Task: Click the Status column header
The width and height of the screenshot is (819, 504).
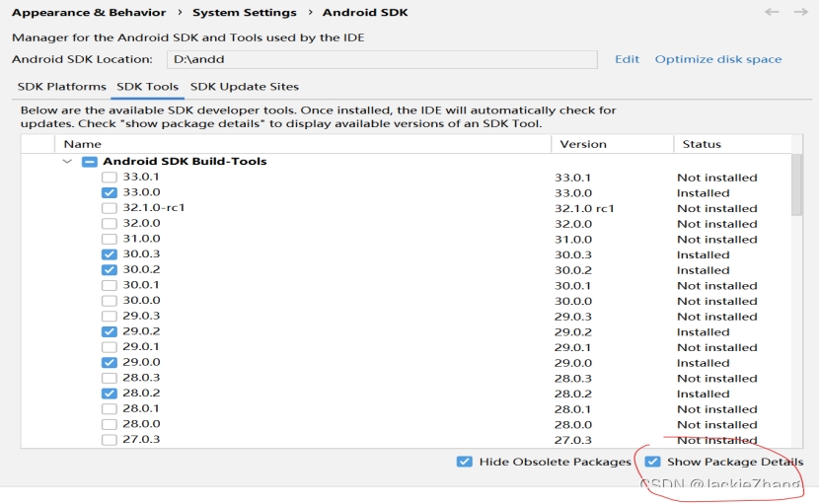Action: (x=702, y=144)
